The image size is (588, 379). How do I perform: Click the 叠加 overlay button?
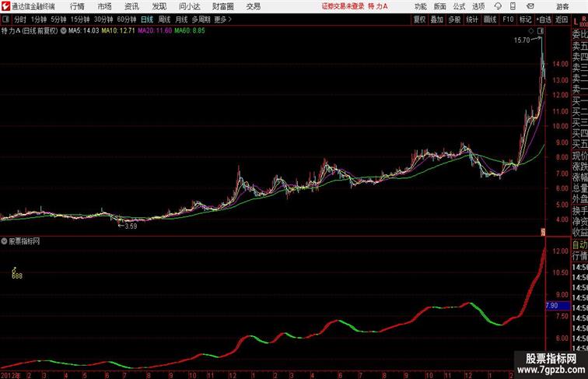tap(436, 19)
